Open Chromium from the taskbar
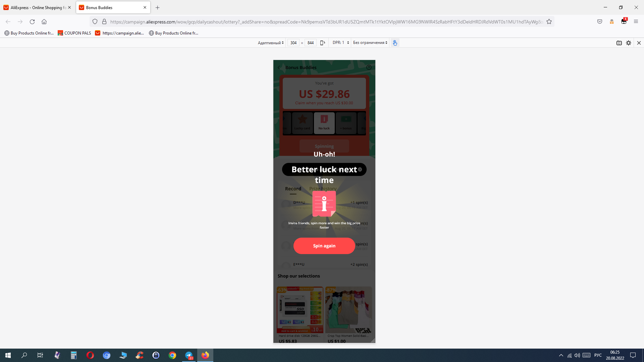The width and height of the screenshot is (644, 362). coord(107,355)
